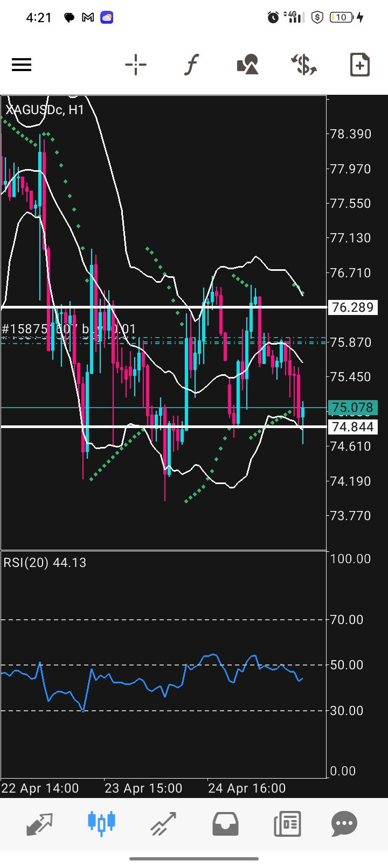Tap the dollar trade arrows icon

point(304,65)
